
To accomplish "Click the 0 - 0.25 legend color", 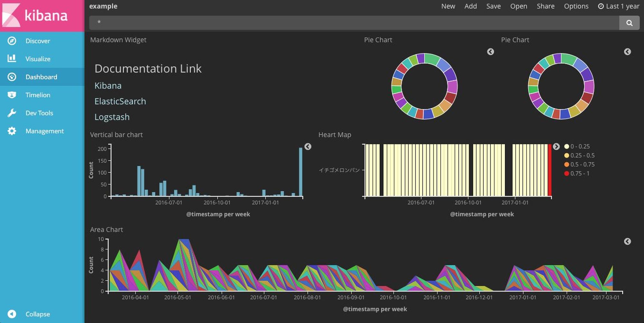I will (x=567, y=147).
